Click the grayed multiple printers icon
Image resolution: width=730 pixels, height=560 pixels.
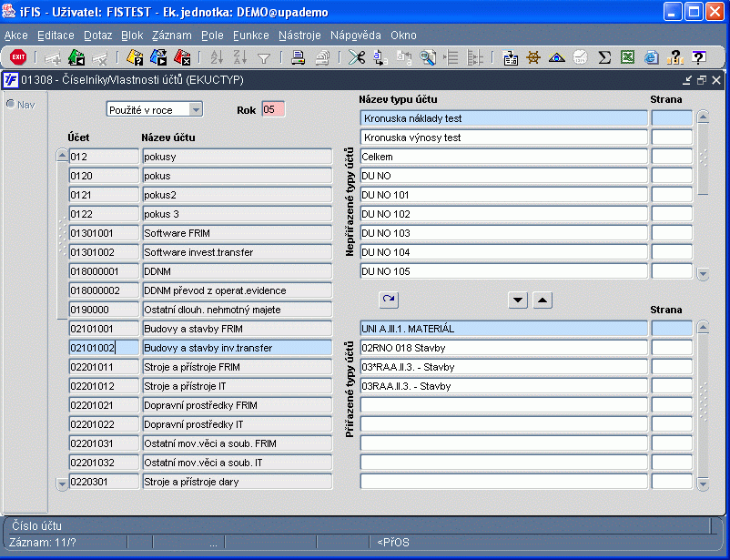[322, 57]
